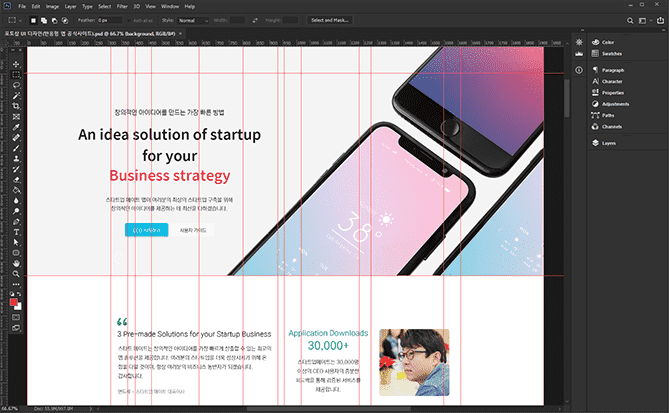669x413 pixels.
Task: Choose New selection mode
Action: 33,20
